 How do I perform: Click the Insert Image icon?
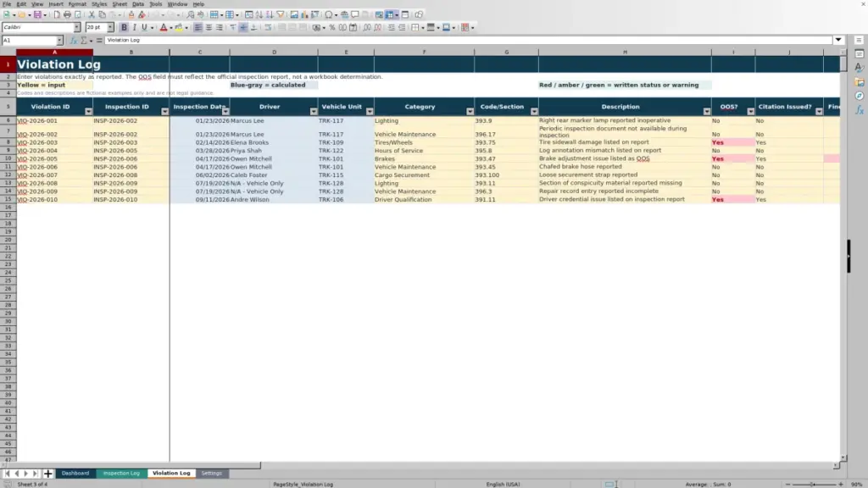pyautogui.click(x=294, y=15)
